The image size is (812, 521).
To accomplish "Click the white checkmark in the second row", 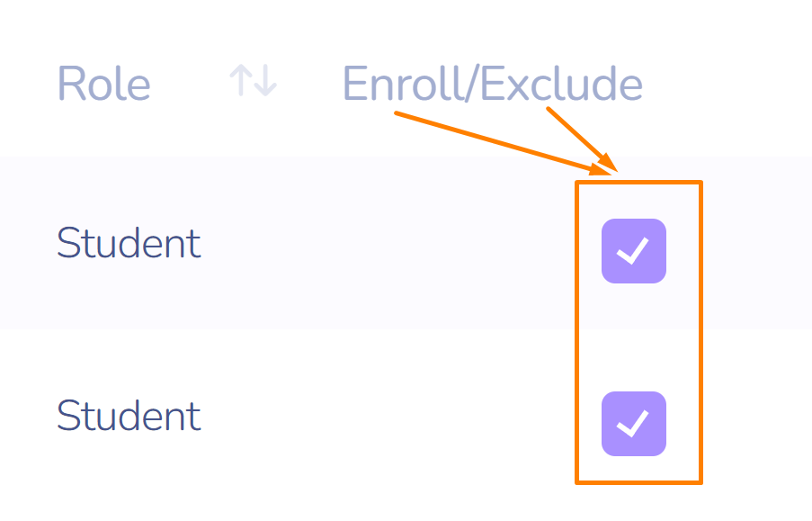I will 633,423.
